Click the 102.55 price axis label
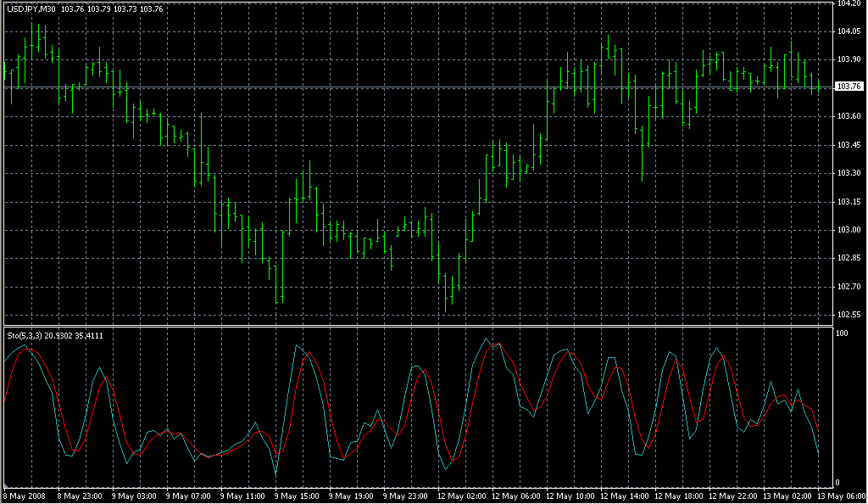 [x=849, y=315]
